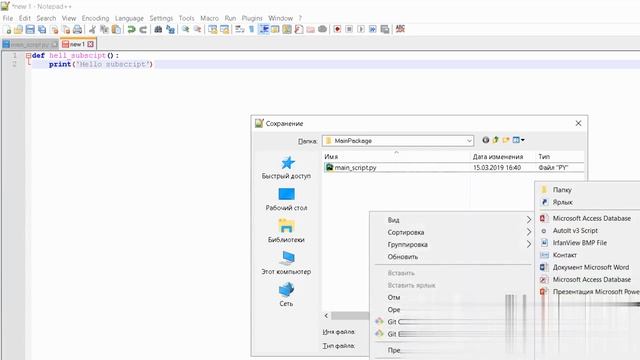Image resolution: width=640 pixels, height=360 pixels.
Task: Select the new 1 tab
Action: click(x=77, y=44)
